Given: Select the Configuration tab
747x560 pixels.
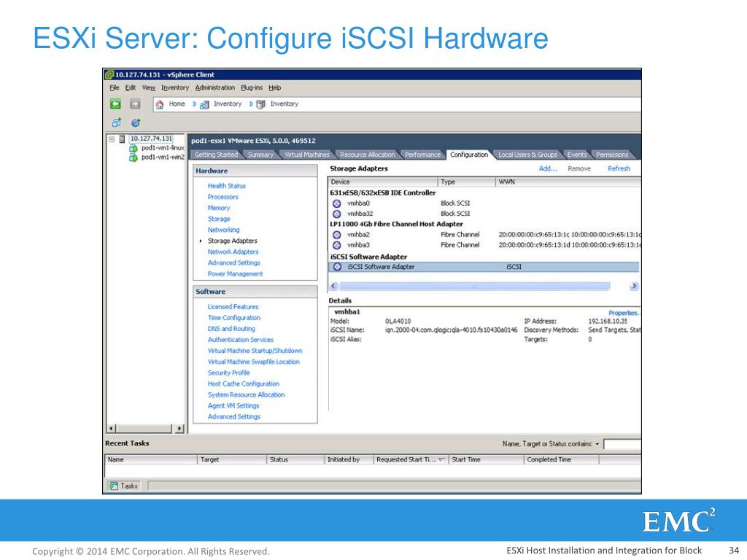Looking at the screenshot, I should (469, 155).
